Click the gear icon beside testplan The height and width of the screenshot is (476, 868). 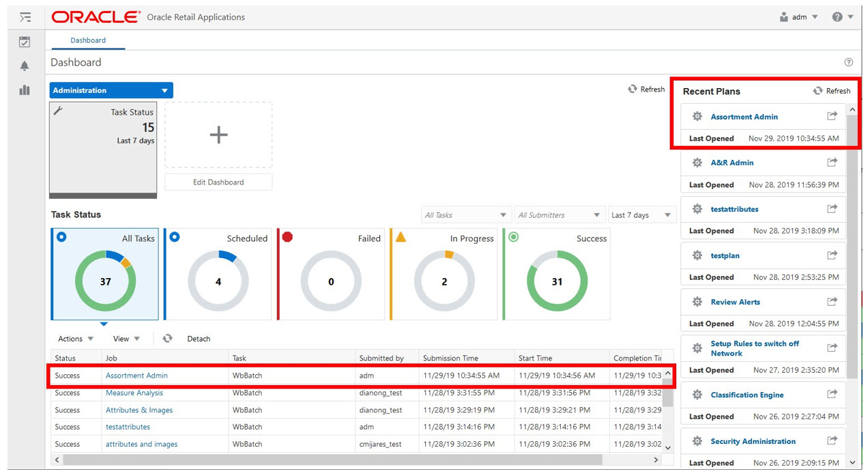click(x=697, y=255)
